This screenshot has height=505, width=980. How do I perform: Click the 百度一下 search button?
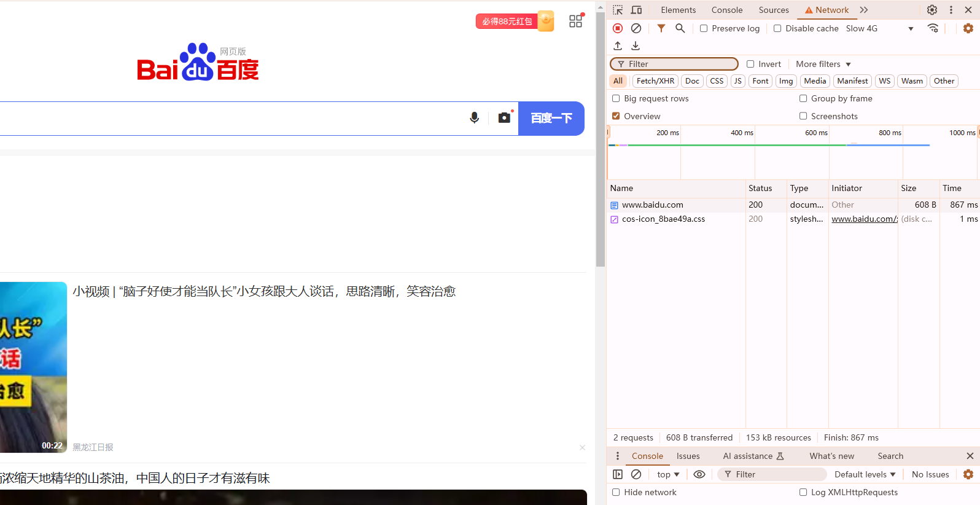click(x=551, y=118)
